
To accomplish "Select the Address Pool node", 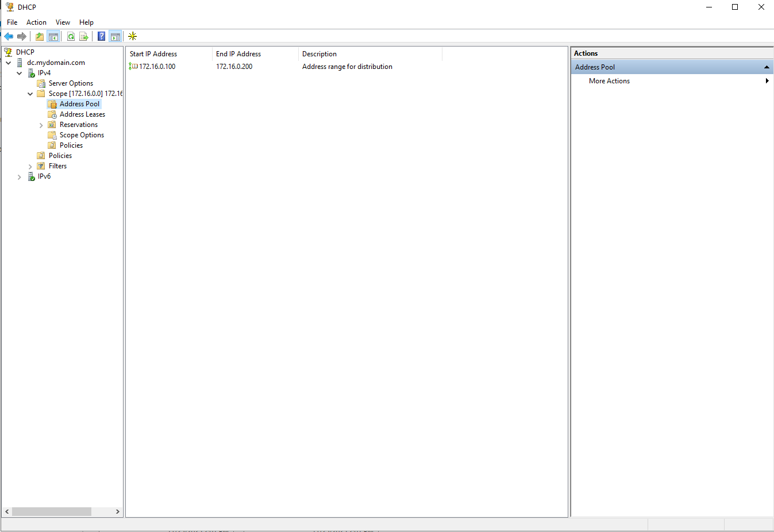I will pos(79,103).
